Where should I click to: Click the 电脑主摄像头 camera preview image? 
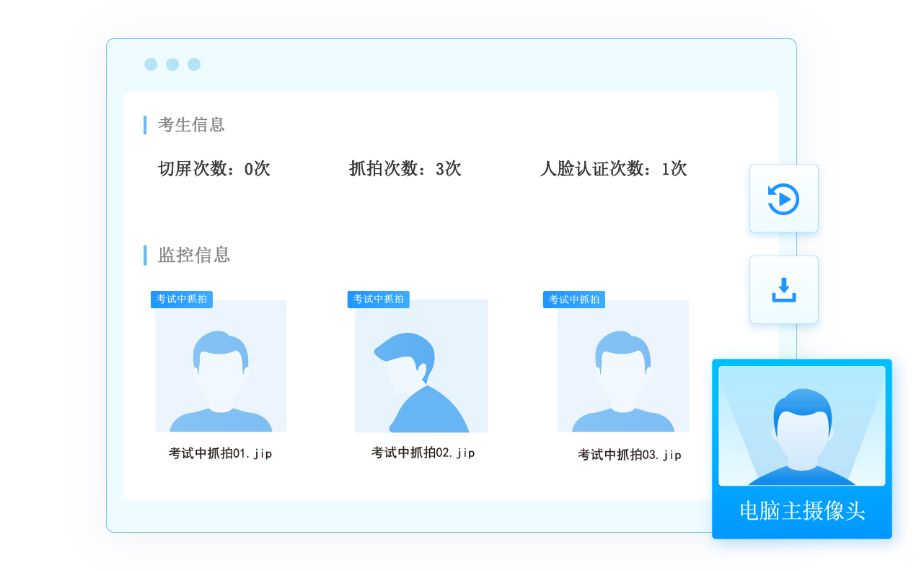(801, 425)
